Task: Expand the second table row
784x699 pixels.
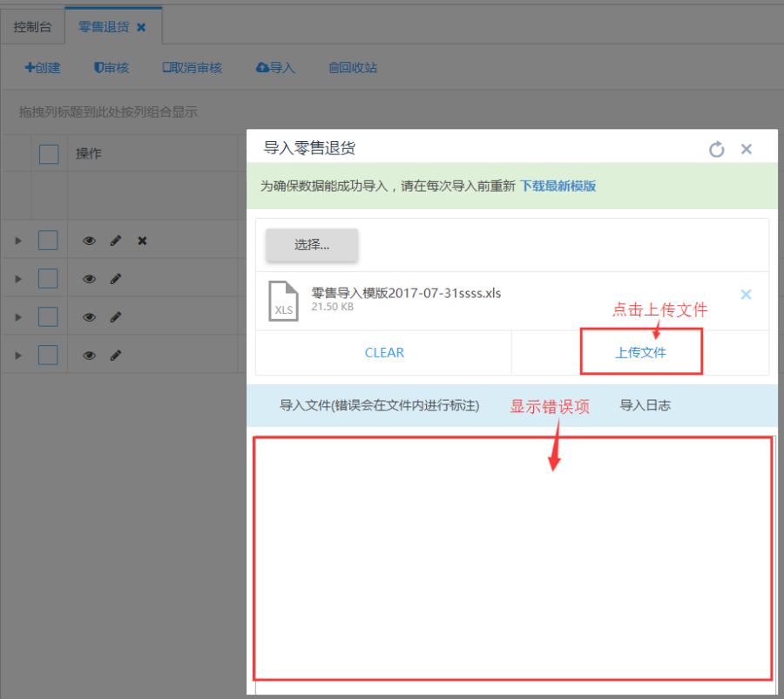Action: coord(18,279)
